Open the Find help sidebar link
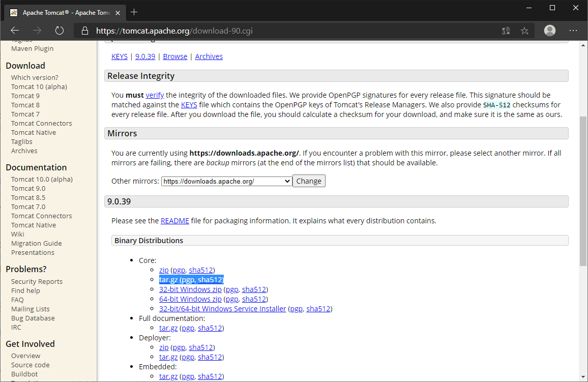588x382 pixels. 25,290
